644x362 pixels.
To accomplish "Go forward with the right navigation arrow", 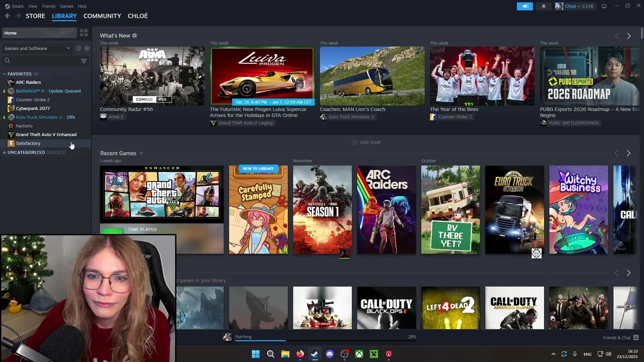I will click(18, 16).
